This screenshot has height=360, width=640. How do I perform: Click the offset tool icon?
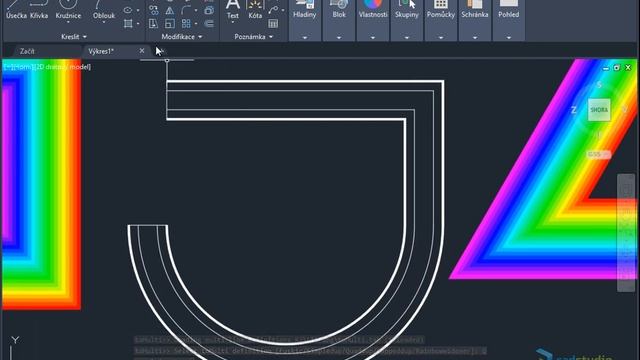point(209,24)
